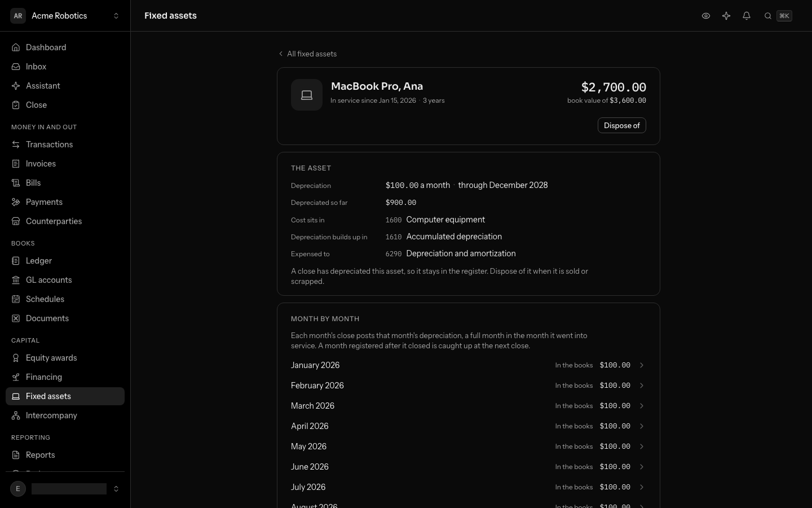Viewport: 812px width, 508px height.
Task: Click the 1600 Computer equipment account
Action: click(x=435, y=220)
